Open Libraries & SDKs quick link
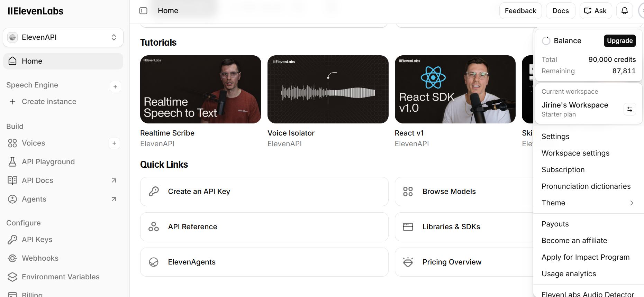 coord(464,227)
